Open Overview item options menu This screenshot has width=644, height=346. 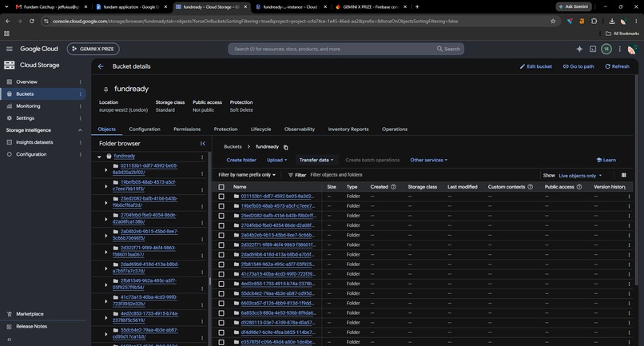point(80,82)
